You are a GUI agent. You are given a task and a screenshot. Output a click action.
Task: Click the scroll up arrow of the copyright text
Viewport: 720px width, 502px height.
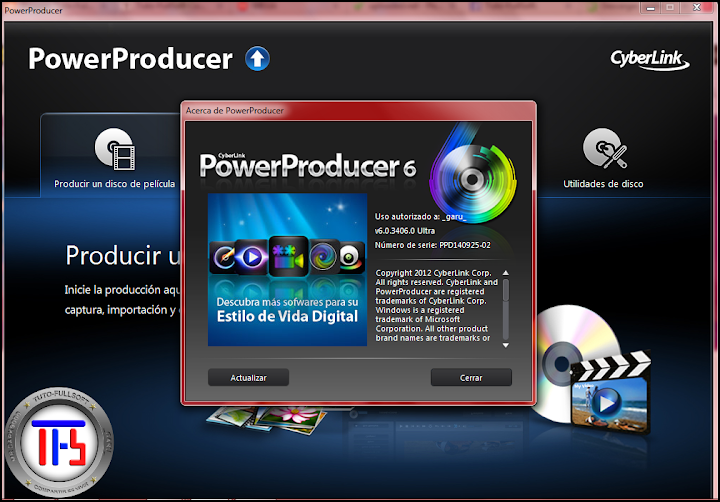pos(506,273)
